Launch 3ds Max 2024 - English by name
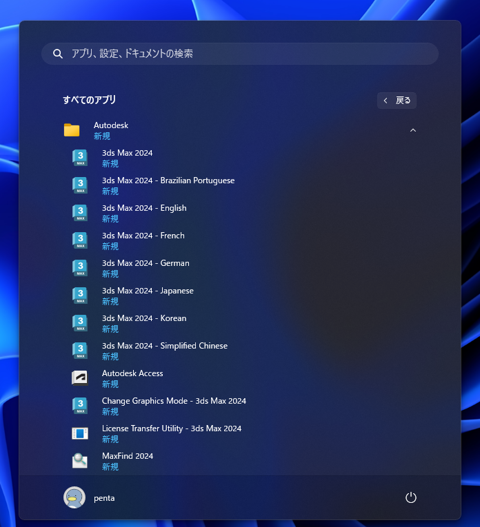The height and width of the screenshot is (527, 480). 144,208
